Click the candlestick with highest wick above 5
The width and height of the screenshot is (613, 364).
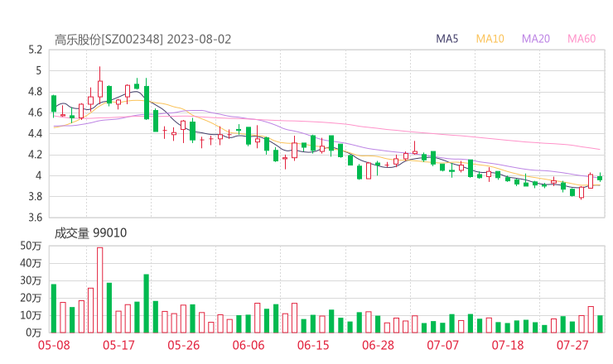[100, 84]
